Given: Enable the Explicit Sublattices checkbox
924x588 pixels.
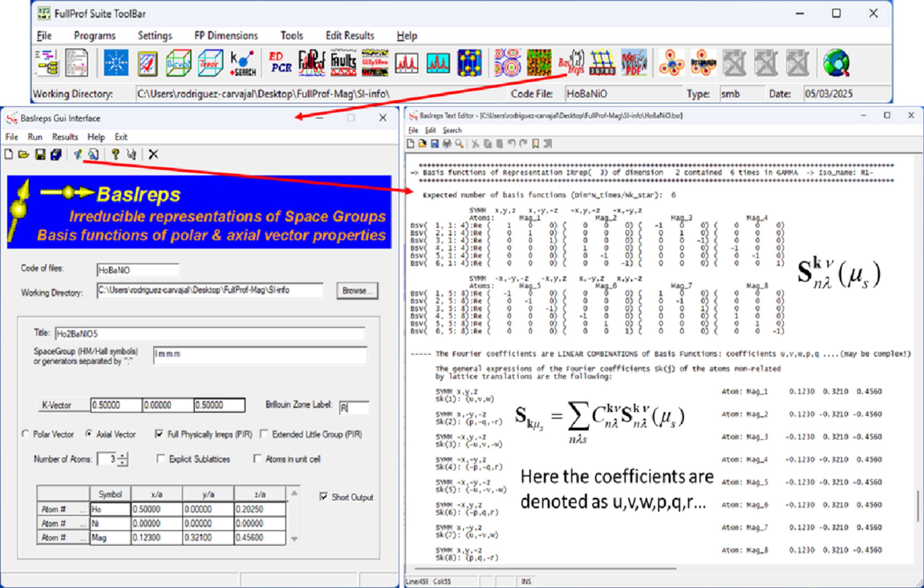Looking at the screenshot, I should point(161,458).
